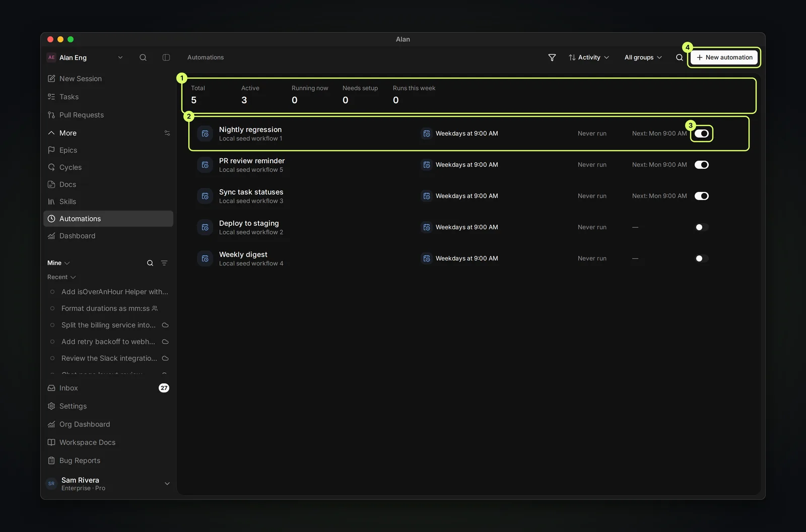This screenshot has width=806, height=532.
Task: Go to Tasks in the sidebar
Action: pyautogui.click(x=108, y=97)
